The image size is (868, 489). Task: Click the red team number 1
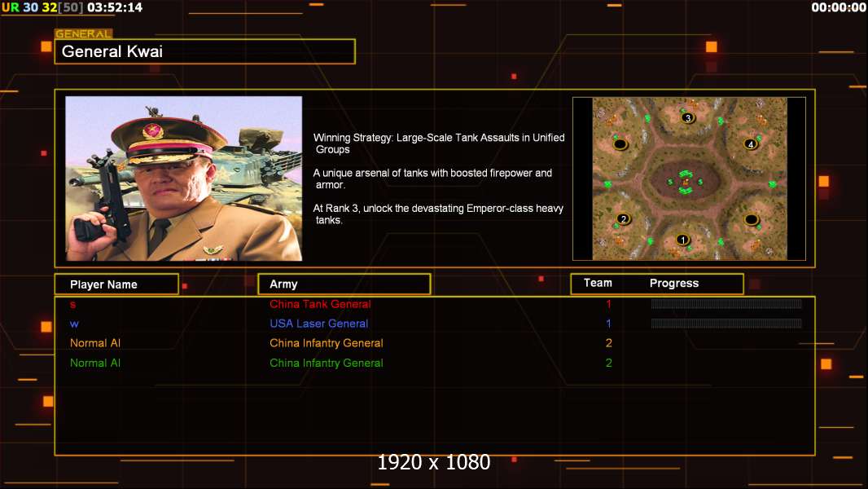point(608,304)
